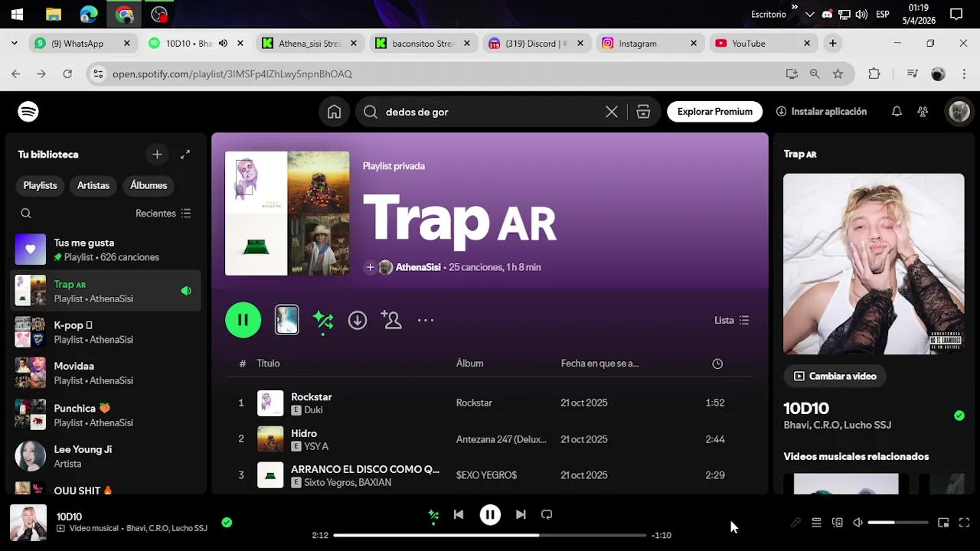Open the Duki artist link under Rockstar
980x551 pixels.
point(313,410)
